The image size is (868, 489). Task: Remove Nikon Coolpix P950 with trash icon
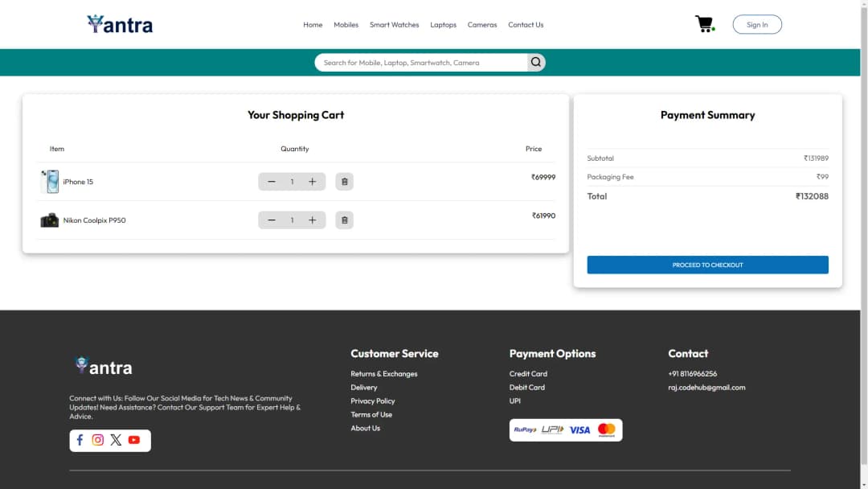(x=344, y=220)
